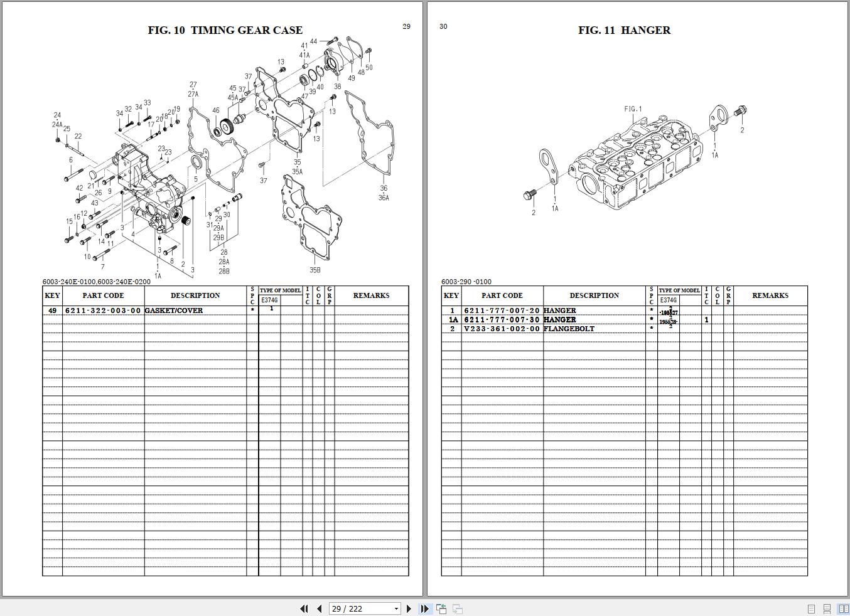Click the PART CODE header on page 29
Screen dimensions: 850x616
coord(103,295)
